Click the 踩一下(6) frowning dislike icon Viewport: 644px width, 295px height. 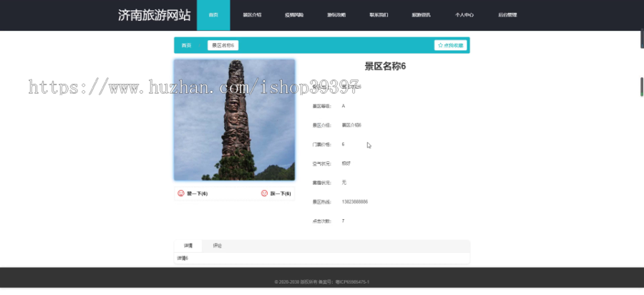(265, 193)
